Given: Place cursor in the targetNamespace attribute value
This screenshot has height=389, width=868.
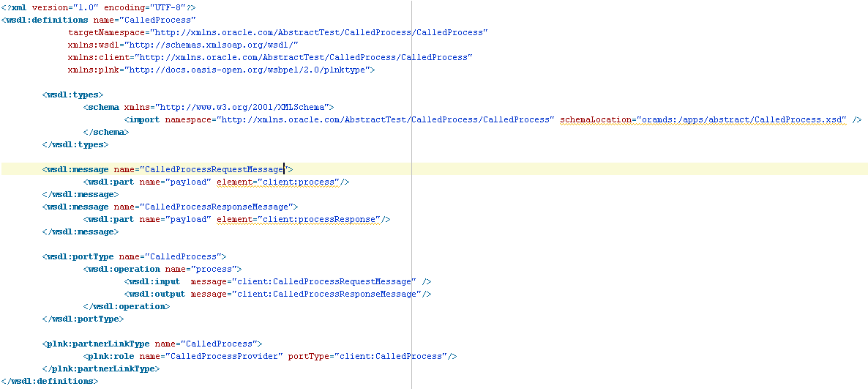Looking at the screenshot, I should tap(319, 33).
